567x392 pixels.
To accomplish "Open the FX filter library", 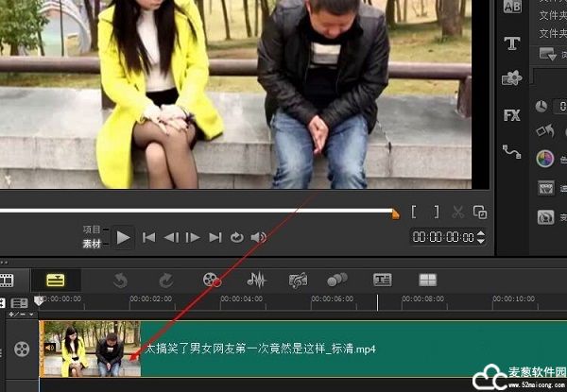I will tap(511, 115).
